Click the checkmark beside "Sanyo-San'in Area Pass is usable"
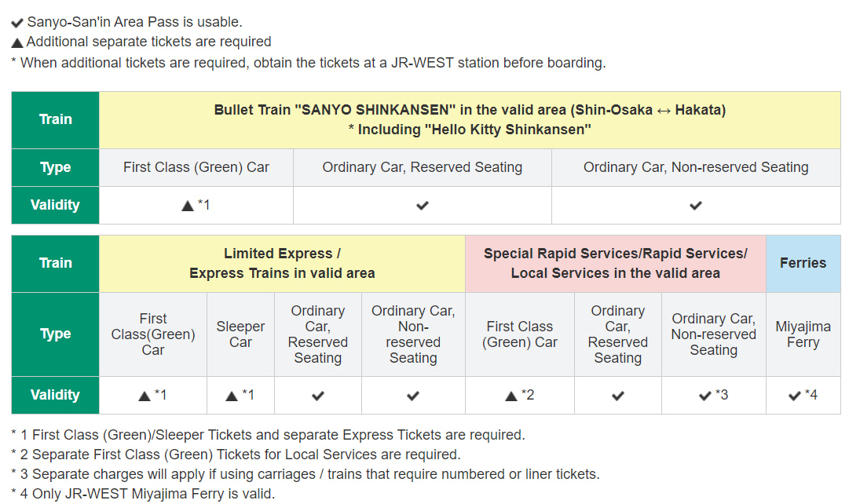849x504 pixels. [17, 24]
